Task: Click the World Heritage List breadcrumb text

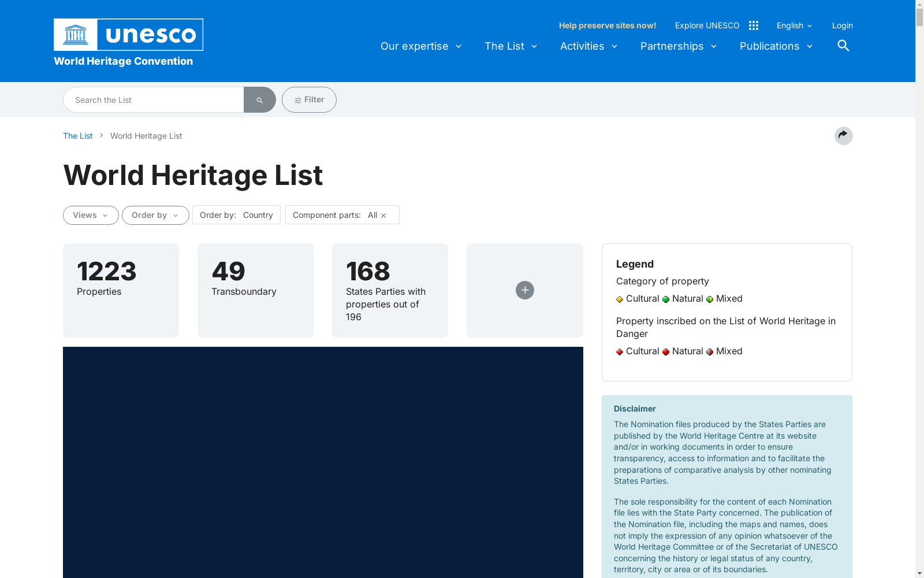Action: click(146, 136)
